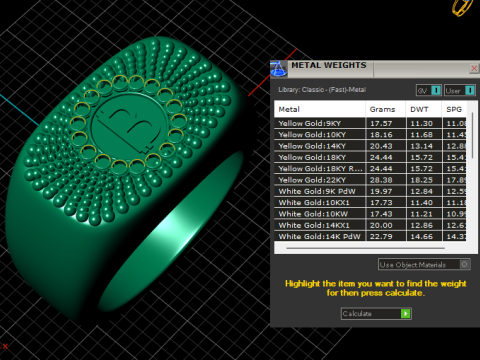Select the White Gold:14KX1 row

pyautogui.click(x=370, y=225)
